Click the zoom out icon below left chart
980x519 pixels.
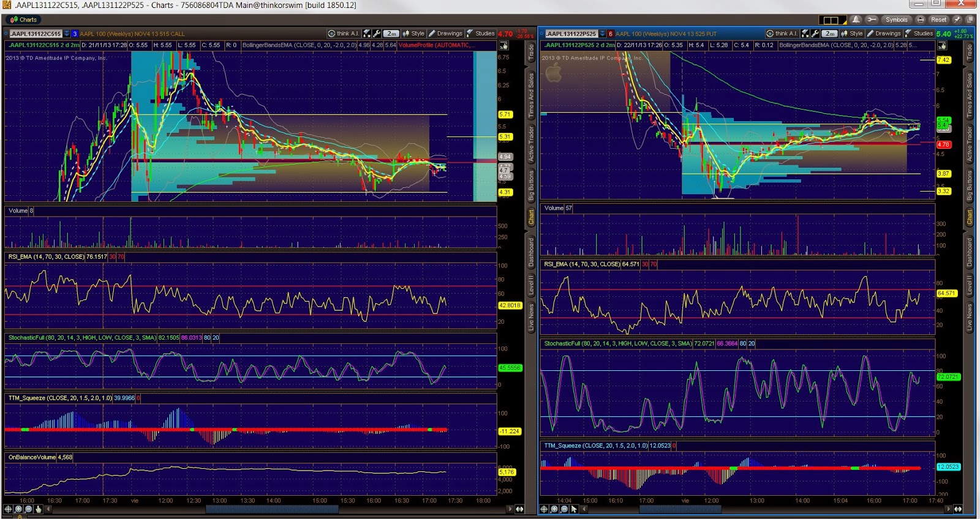pos(28,509)
